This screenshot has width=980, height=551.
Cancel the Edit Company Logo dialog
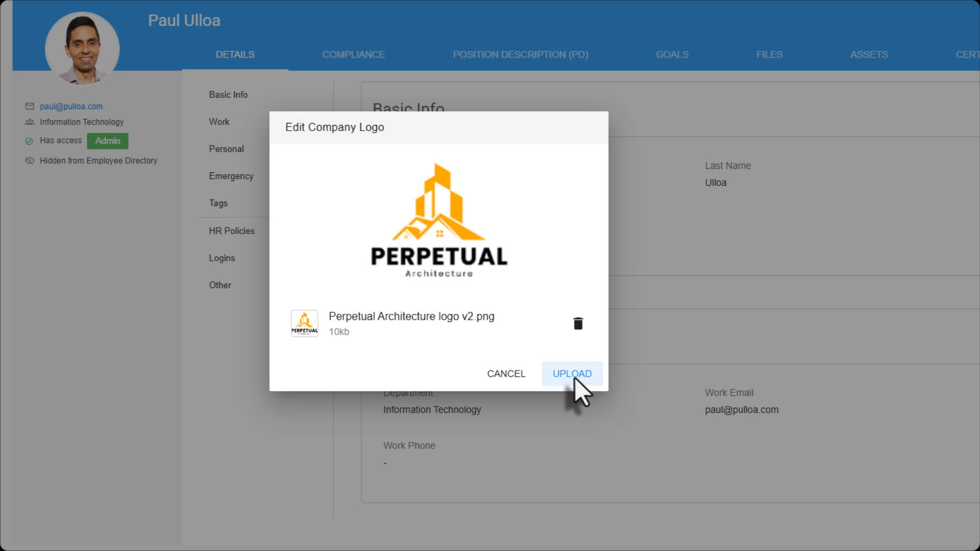(x=506, y=373)
